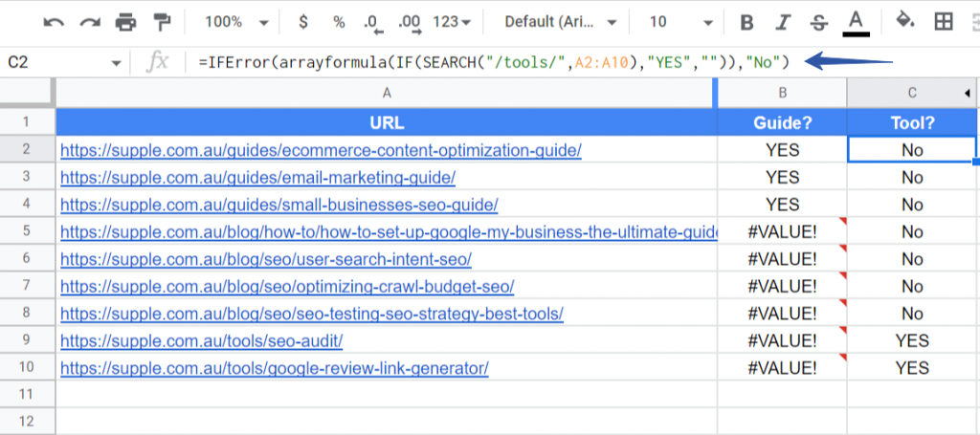Apply percent format
This screenshot has height=435, width=980.
click(x=339, y=23)
